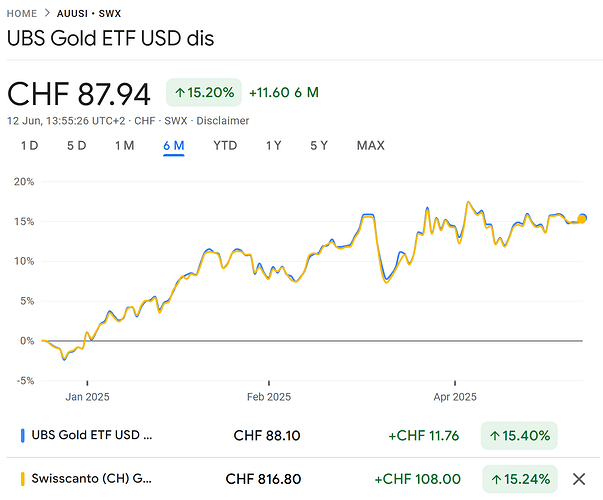
Task: Click the CHF 87.94 price value
Action: click(79, 93)
